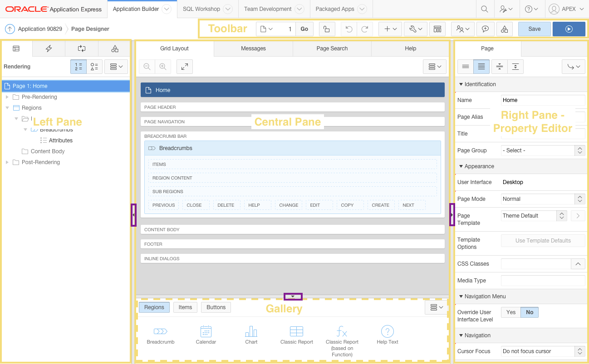Viewport: 589px width, 364px height.
Task: Show Regions in the gallery
Action: [x=154, y=307]
